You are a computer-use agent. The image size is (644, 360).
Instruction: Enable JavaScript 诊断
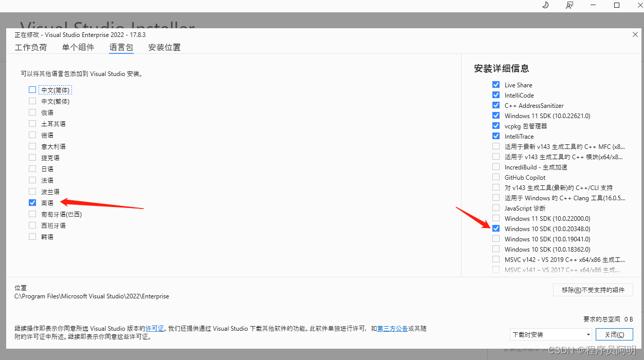coord(496,208)
